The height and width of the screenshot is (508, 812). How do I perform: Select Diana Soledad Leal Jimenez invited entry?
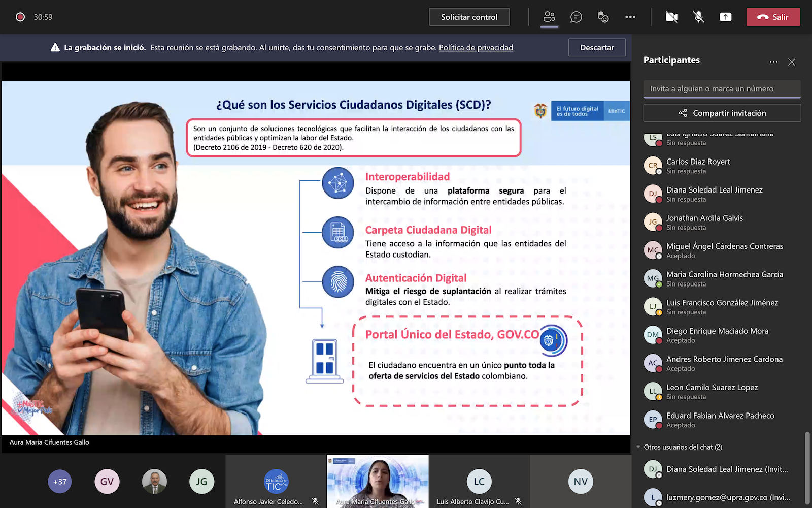pos(722,469)
